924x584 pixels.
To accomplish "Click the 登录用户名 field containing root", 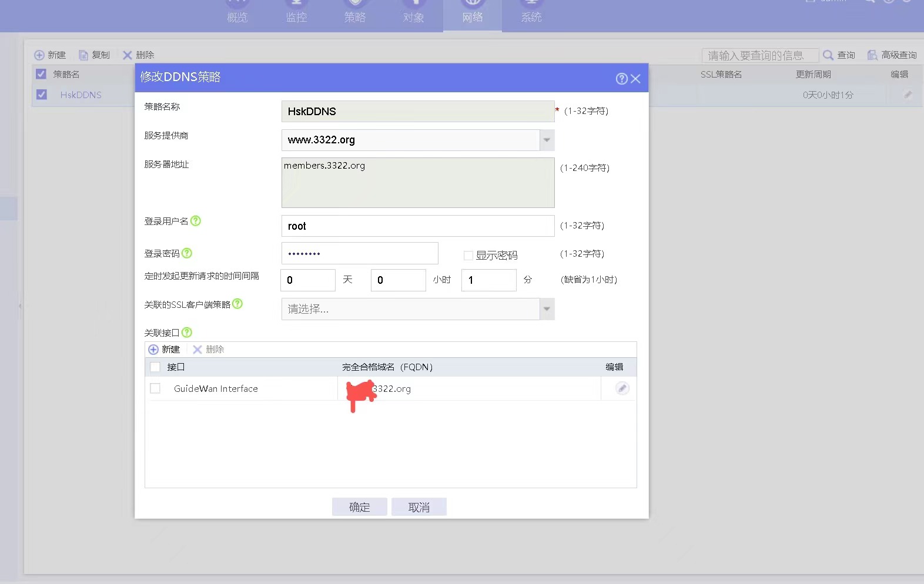I will click(418, 226).
